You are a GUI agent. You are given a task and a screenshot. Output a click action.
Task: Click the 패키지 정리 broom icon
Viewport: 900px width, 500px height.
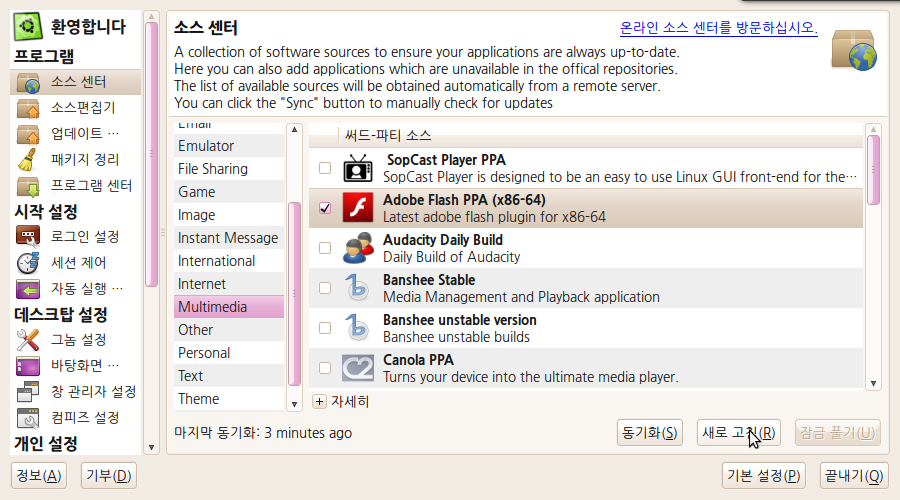pyautogui.click(x=28, y=160)
